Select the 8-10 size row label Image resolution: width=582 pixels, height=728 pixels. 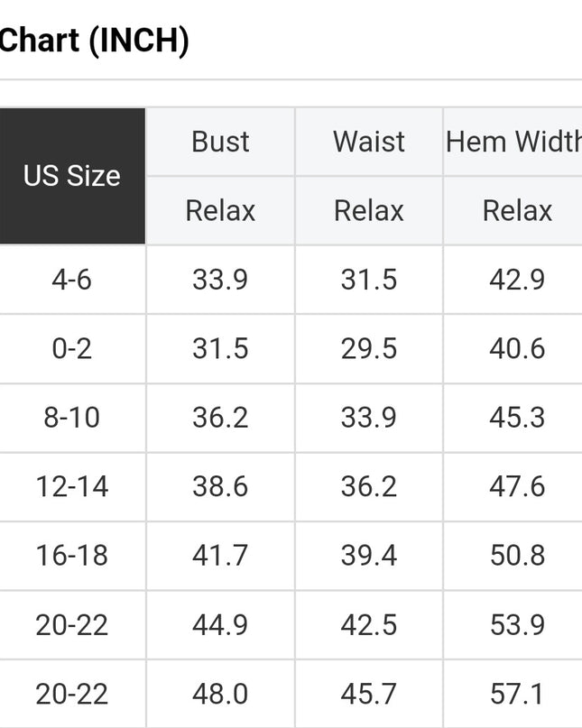(72, 418)
